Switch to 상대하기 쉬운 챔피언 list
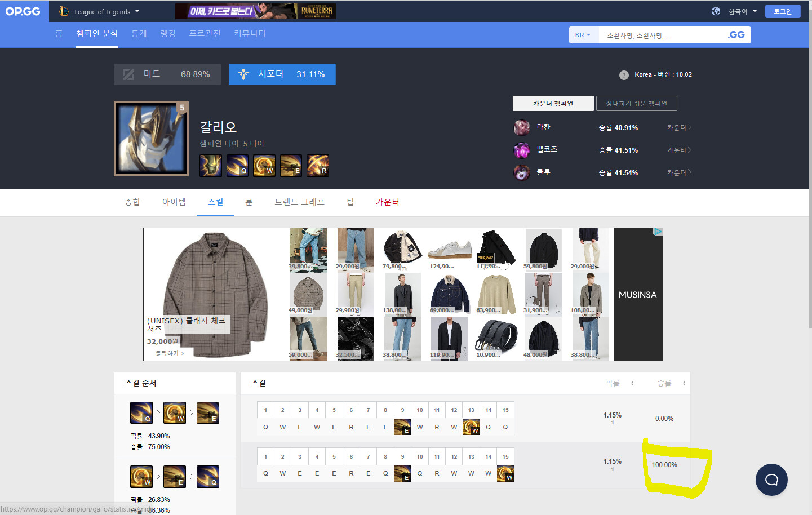This screenshot has height=515, width=812. pyautogui.click(x=636, y=104)
